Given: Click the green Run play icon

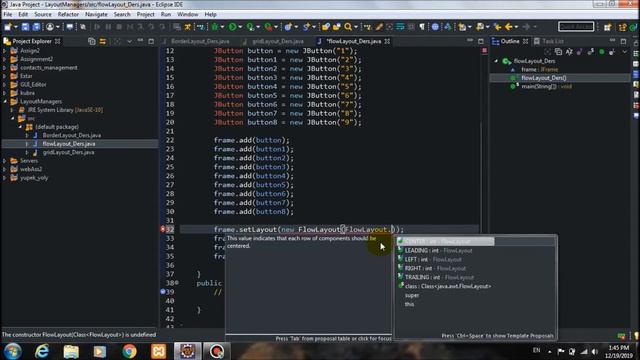Looking at the screenshot, I should 232,27.
